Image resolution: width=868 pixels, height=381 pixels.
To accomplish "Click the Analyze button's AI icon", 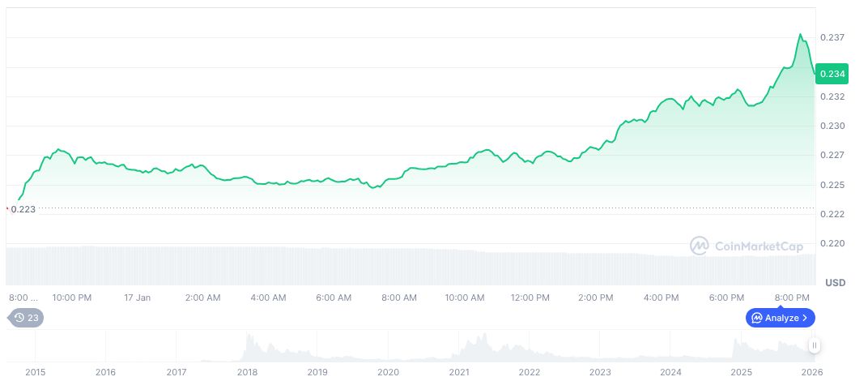I will pyautogui.click(x=756, y=318).
